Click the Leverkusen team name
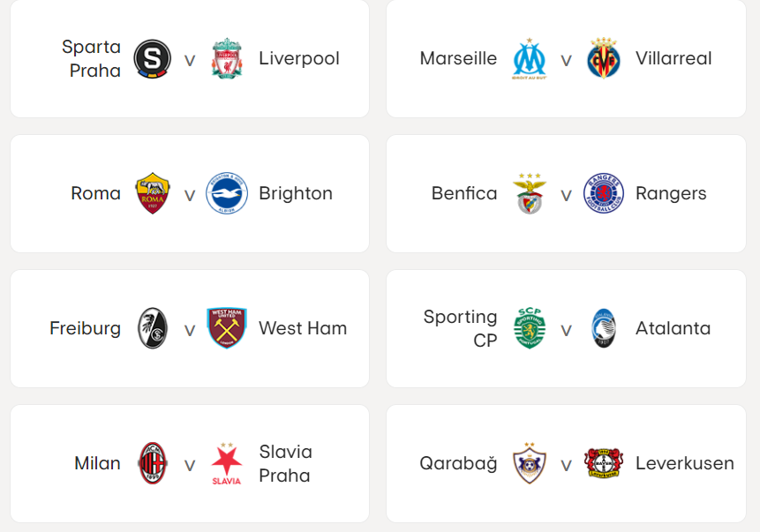This screenshot has width=760, height=532. pyautogui.click(x=684, y=463)
